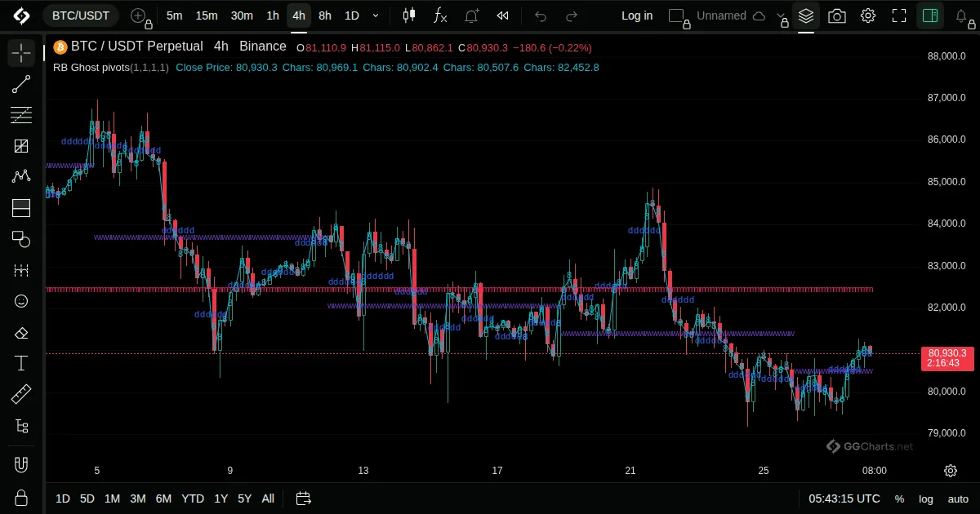Set range to 1M
Screen dimensions: 980x514
coord(112,498)
